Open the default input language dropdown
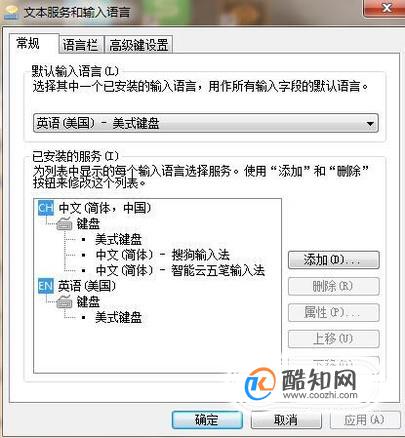Viewport: 405px width, 438px height. coord(206,123)
